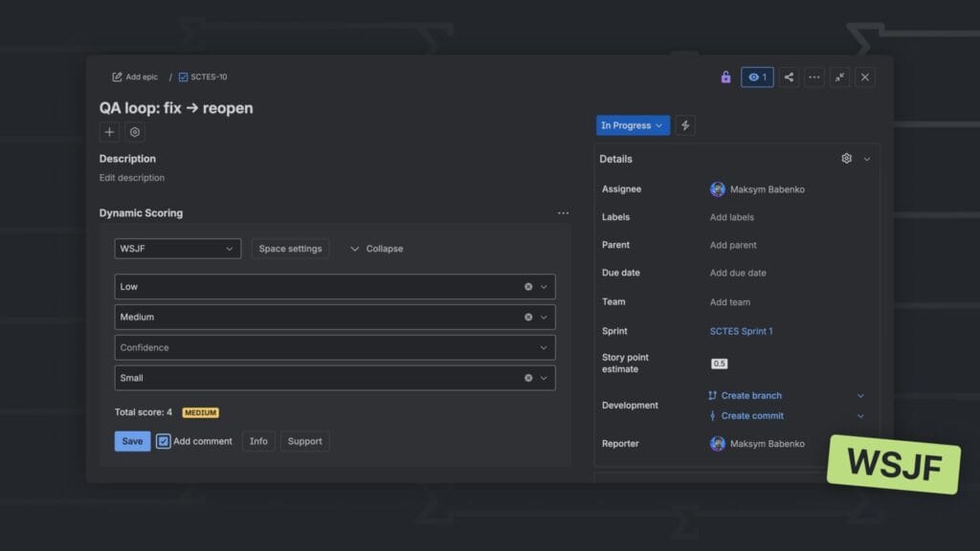Open more actions with the ellipsis icon
The image size is (980, 551).
[x=813, y=77]
